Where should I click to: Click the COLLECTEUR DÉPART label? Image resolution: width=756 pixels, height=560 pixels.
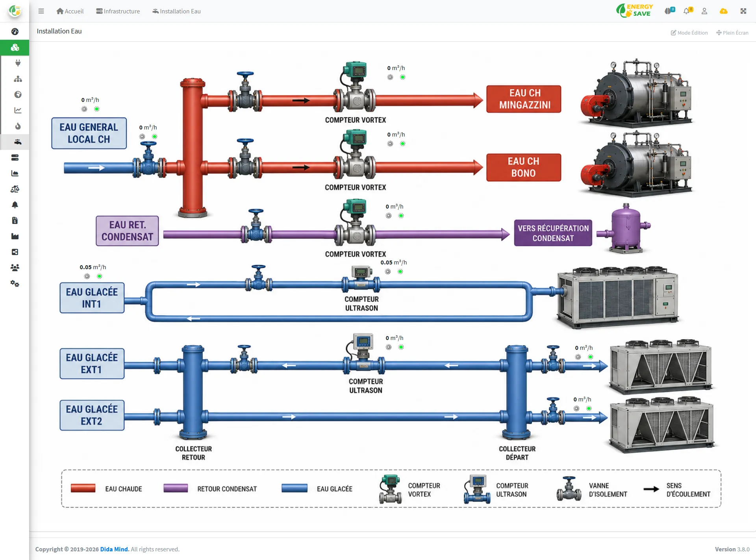point(517,453)
